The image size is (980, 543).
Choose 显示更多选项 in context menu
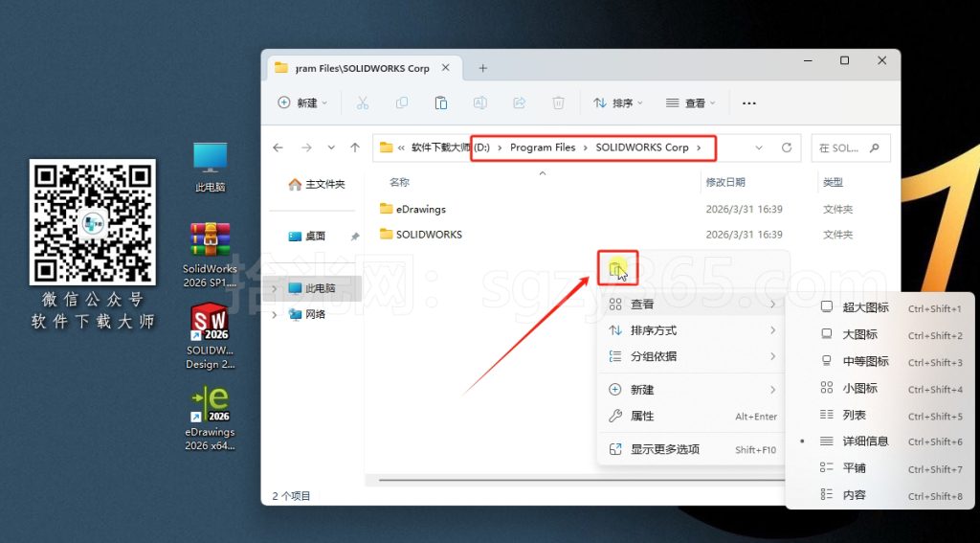pyautogui.click(x=693, y=449)
